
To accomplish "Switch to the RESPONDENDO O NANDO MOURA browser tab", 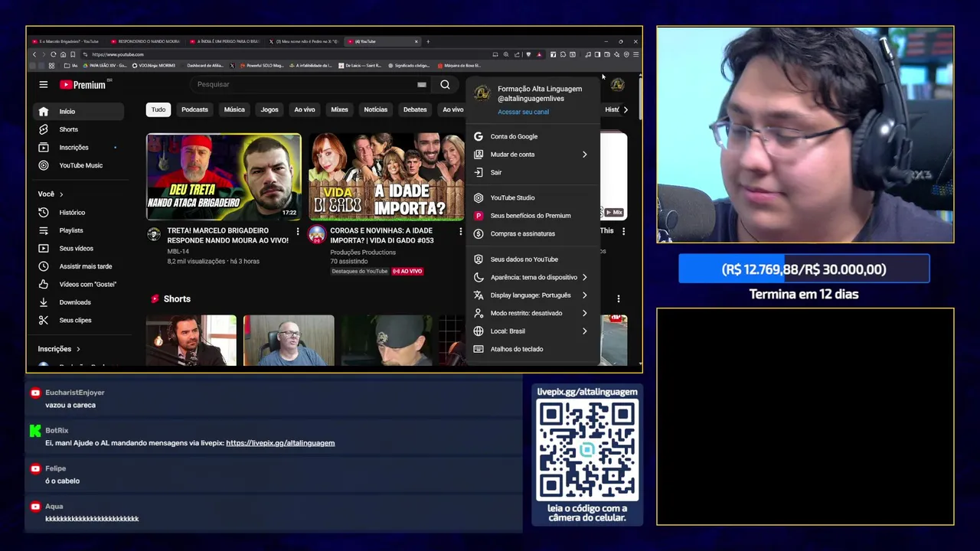I will tap(145, 41).
